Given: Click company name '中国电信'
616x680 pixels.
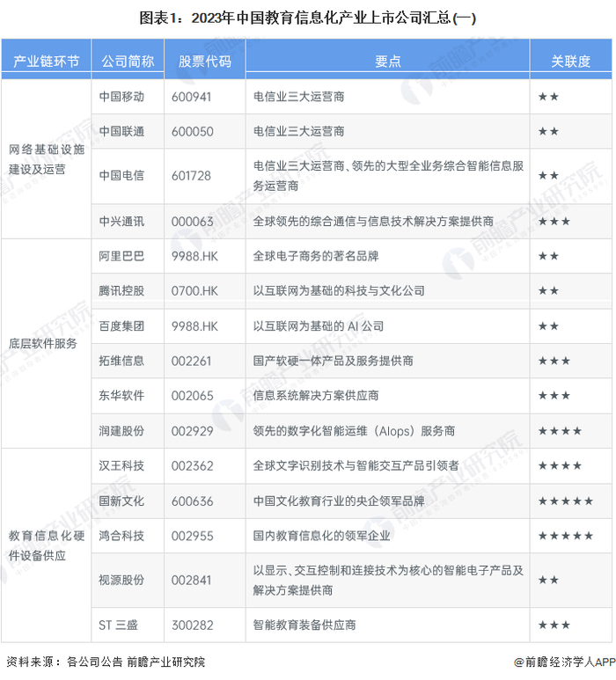Looking at the screenshot, I should pyautogui.click(x=121, y=176).
